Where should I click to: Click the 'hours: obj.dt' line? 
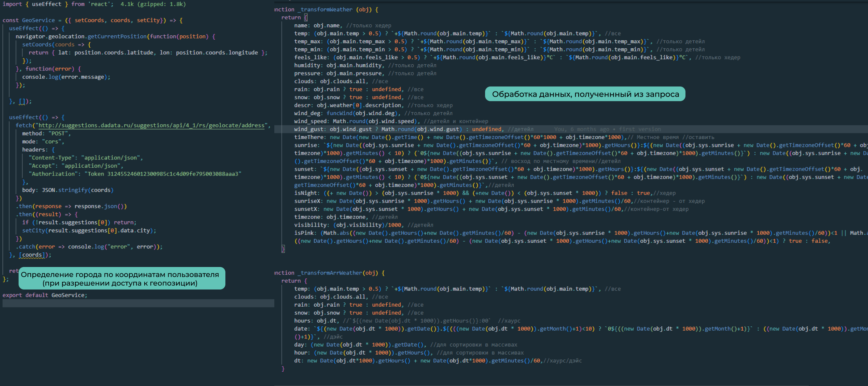(407, 321)
